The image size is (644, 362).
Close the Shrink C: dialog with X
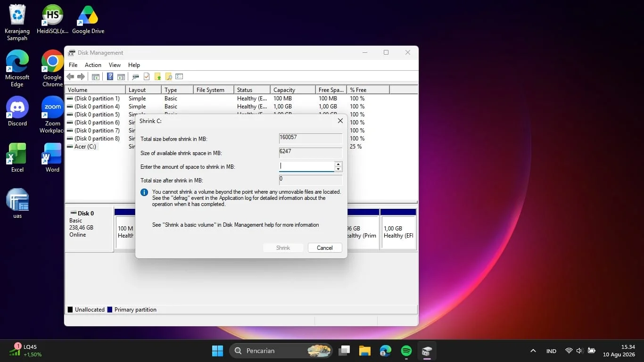click(340, 121)
